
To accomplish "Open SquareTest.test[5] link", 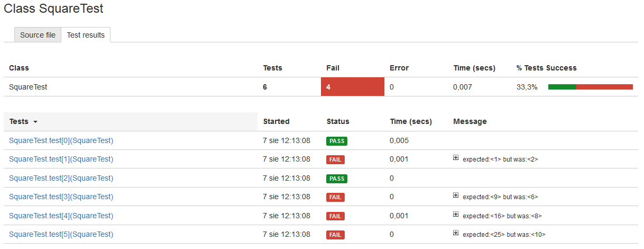I will coord(61,234).
